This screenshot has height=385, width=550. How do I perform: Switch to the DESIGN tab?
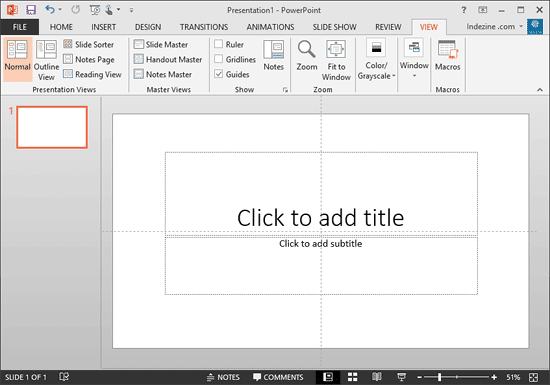click(x=148, y=27)
